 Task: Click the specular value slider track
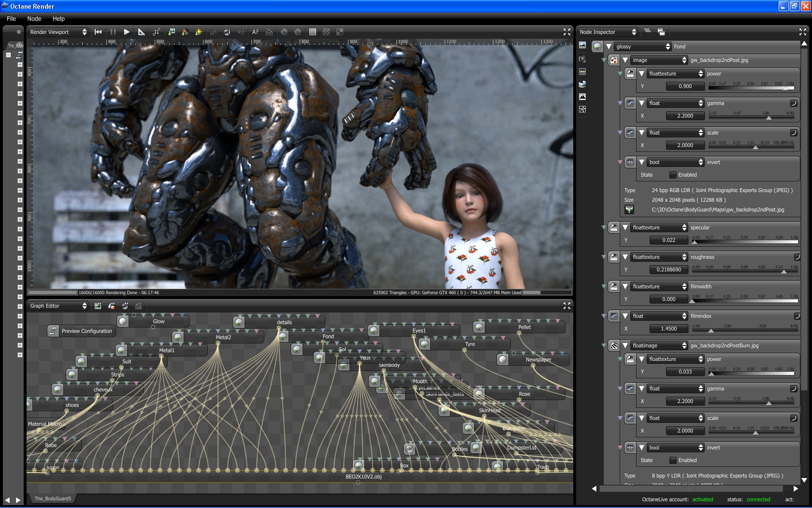click(744, 241)
